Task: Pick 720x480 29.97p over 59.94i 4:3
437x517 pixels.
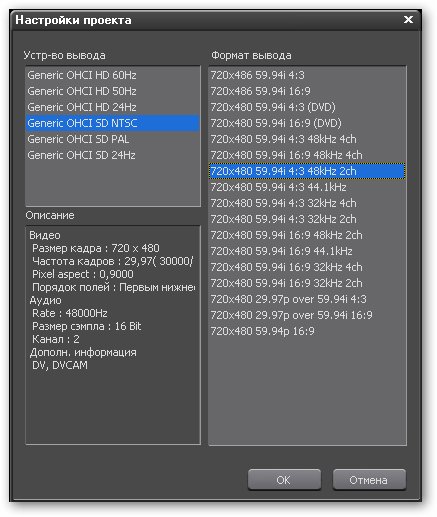Action: [307, 299]
